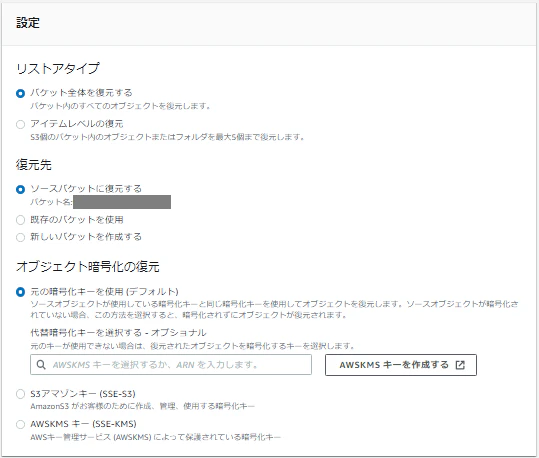539x458 pixels.
Task: Click AWSKMS キーを作成する button
Action: tap(401, 365)
